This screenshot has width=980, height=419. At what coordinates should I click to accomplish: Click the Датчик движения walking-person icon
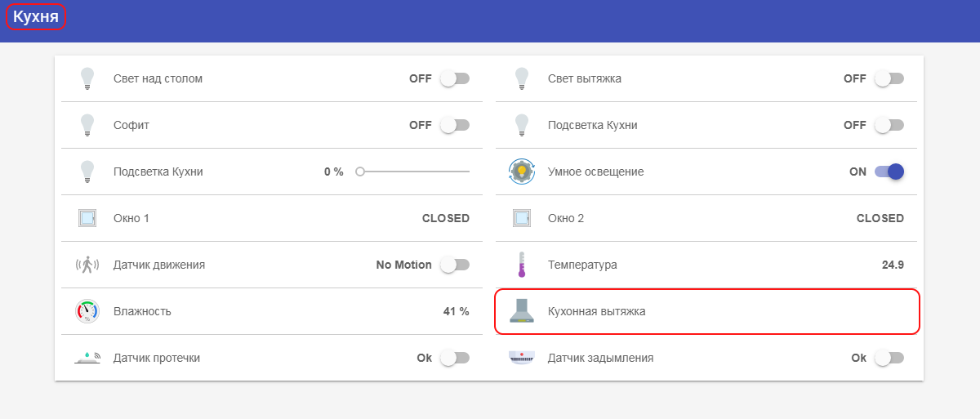point(87,265)
